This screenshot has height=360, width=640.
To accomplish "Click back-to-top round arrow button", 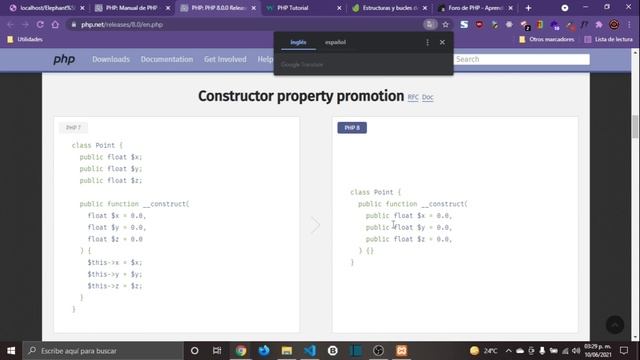I will tap(615, 324).
